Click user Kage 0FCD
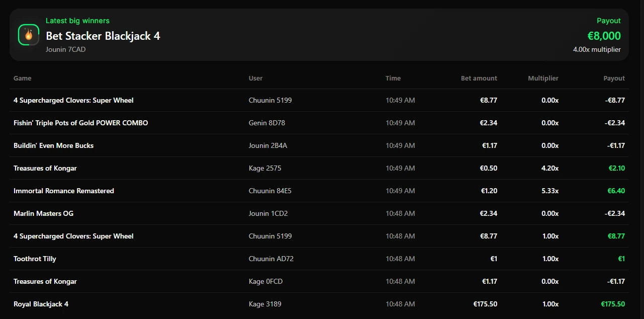 (x=266, y=281)
